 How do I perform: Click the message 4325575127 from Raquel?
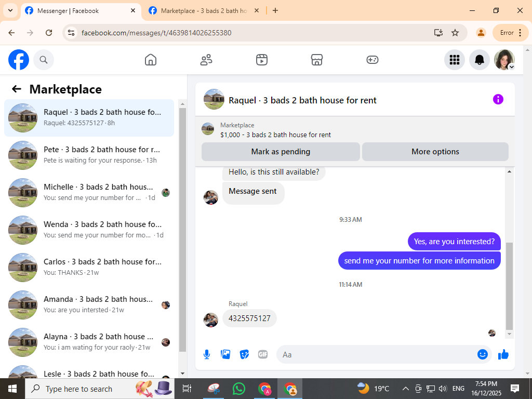(x=249, y=318)
